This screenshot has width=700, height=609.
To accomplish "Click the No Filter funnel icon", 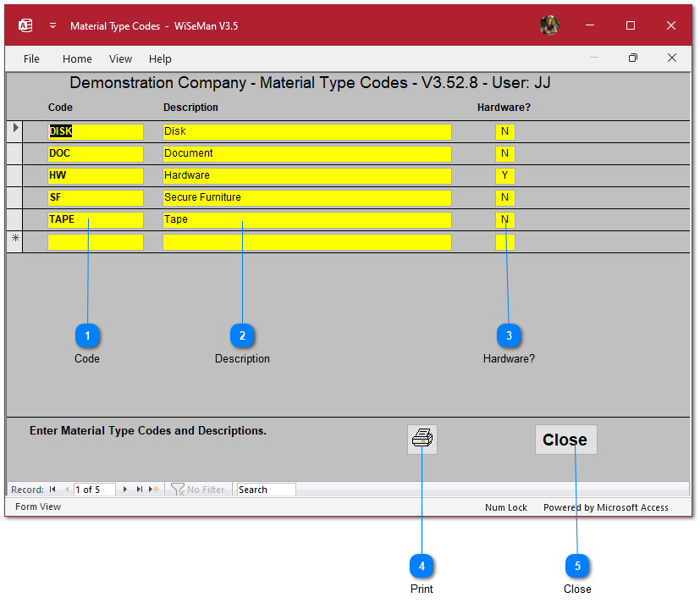I will point(178,490).
